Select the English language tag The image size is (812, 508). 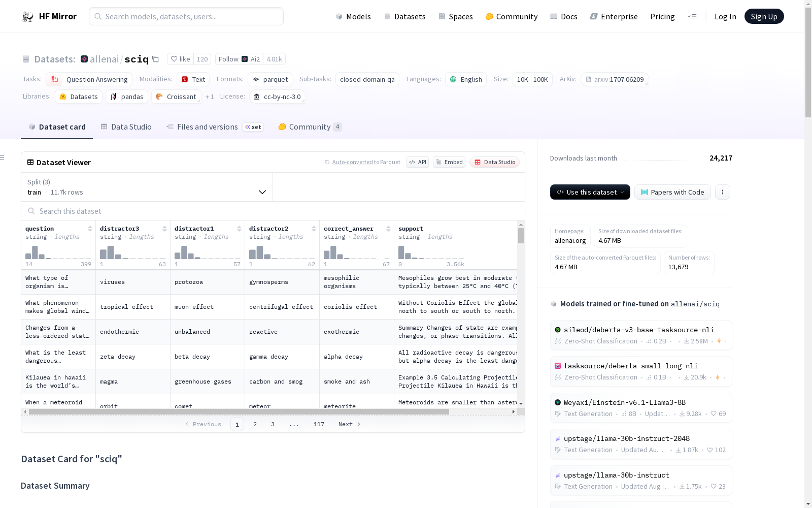coord(466,79)
